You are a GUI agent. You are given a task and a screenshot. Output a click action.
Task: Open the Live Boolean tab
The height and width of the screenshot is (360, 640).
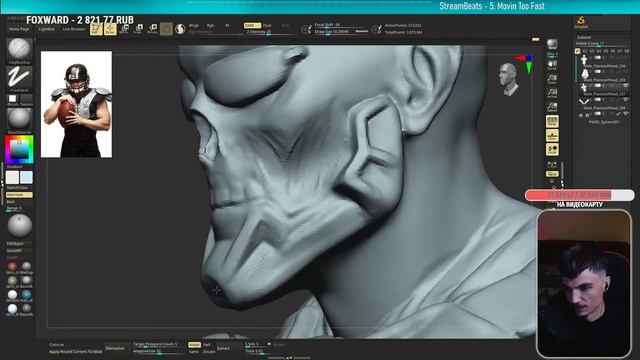(74, 29)
